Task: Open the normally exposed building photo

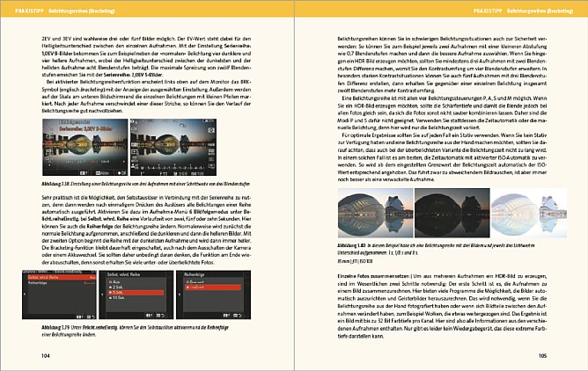Action: [x=375, y=213]
